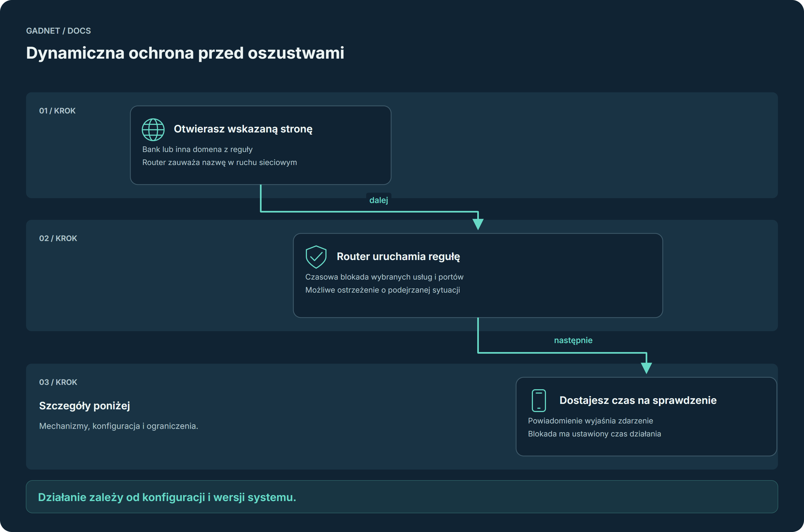Screen dimensions: 804x532
Task: Click heading 'Otwierasz wskazaną stronę'
Action: [x=243, y=129]
